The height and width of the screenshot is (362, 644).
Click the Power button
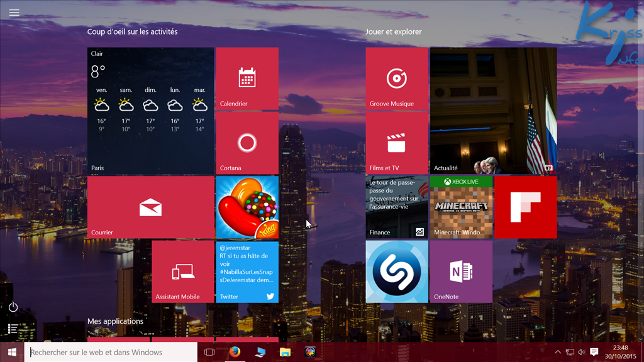click(13, 306)
